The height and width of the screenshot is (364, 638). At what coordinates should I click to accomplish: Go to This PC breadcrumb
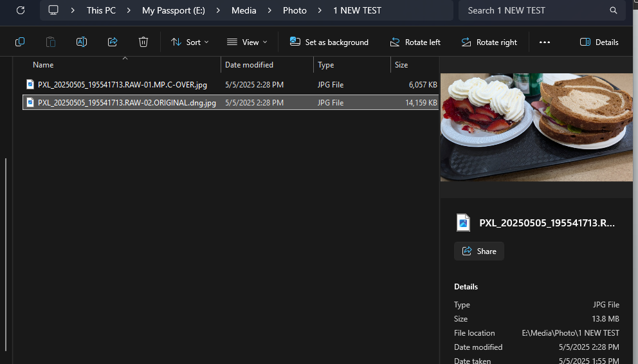101,10
